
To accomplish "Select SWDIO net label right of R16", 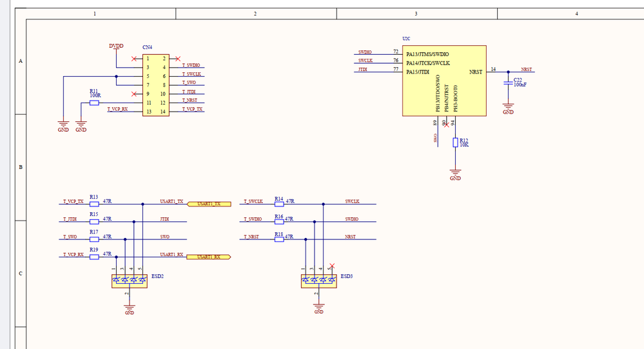I will [351, 219].
